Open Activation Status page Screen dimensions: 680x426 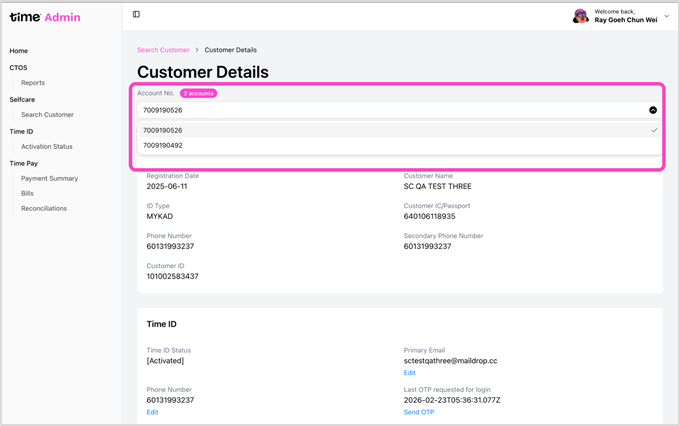pos(47,146)
